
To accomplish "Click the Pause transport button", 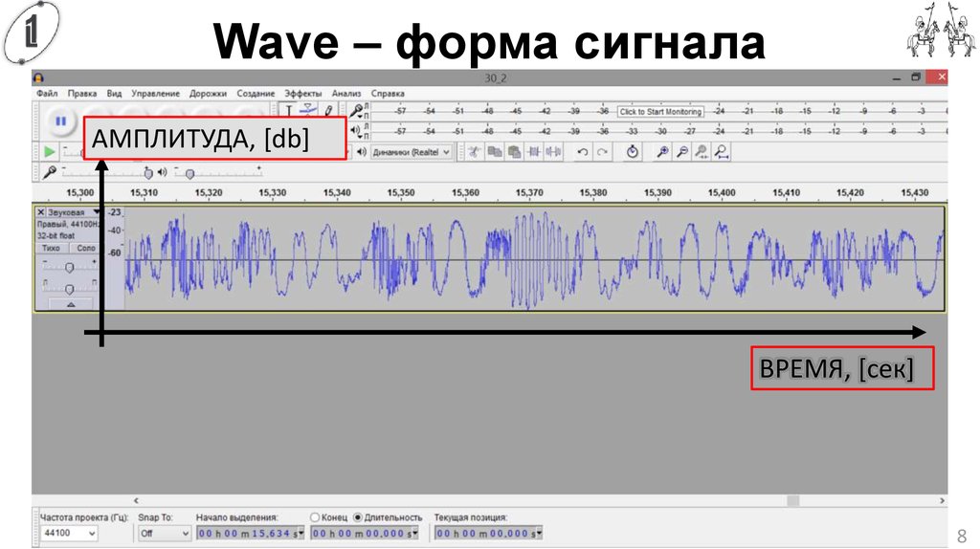I will (60, 121).
